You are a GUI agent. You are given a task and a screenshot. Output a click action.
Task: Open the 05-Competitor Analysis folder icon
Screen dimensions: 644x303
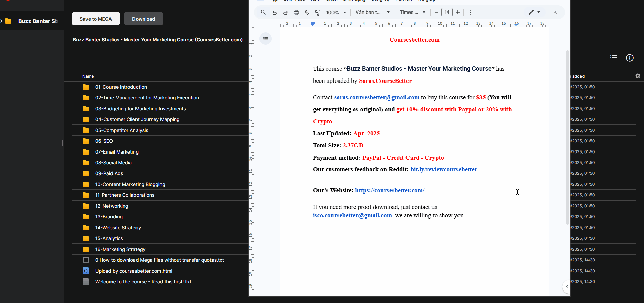click(x=86, y=130)
